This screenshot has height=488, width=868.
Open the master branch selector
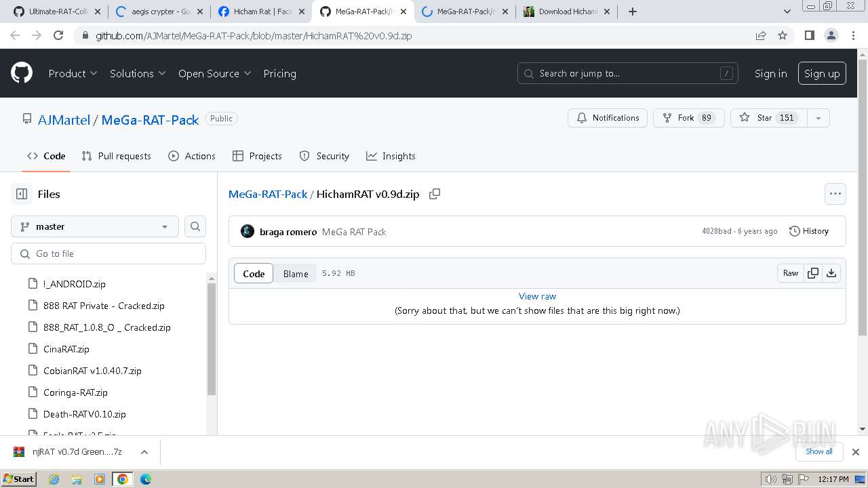95,226
